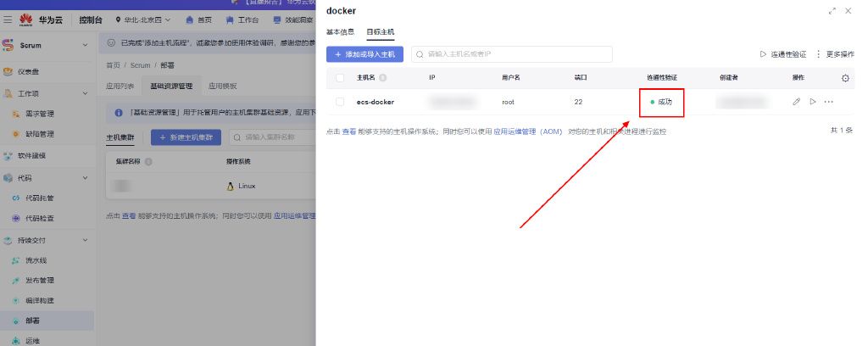Close the docker side panel
The width and height of the screenshot is (868, 346).
pyautogui.click(x=848, y=11)
